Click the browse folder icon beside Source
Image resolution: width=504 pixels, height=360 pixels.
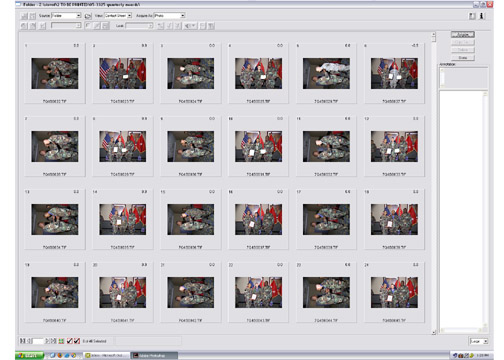point(88,16)
